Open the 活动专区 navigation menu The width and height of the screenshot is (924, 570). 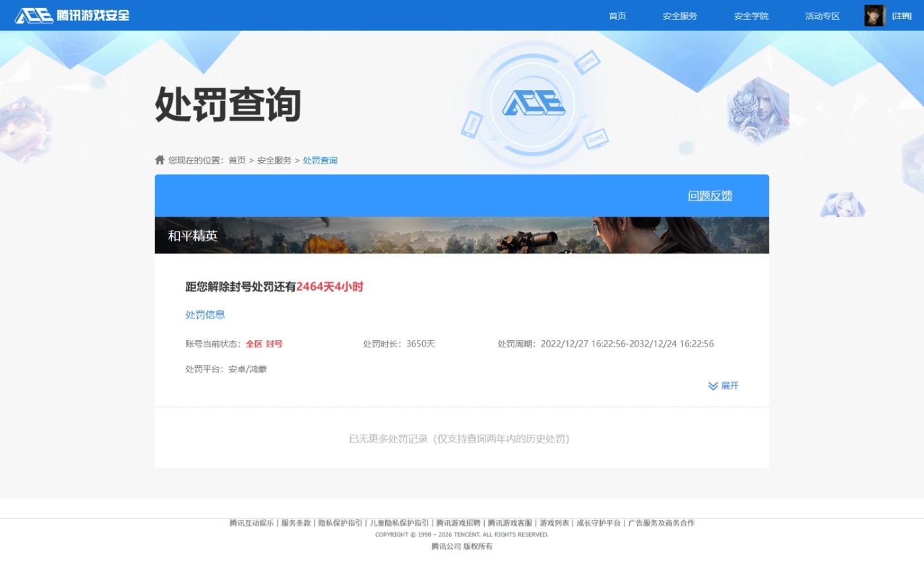(x=822, y=16)
